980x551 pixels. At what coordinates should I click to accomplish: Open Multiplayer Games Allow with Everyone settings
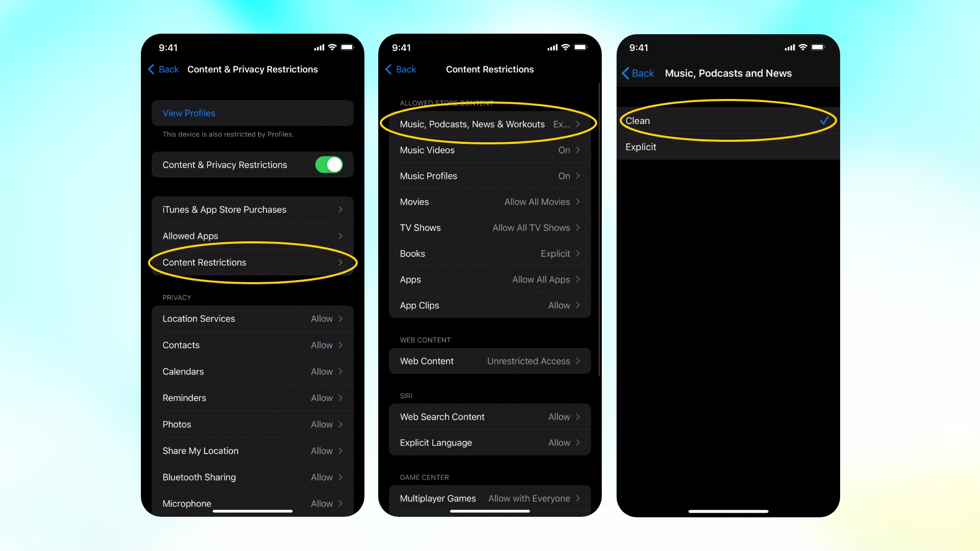[489, 498]
